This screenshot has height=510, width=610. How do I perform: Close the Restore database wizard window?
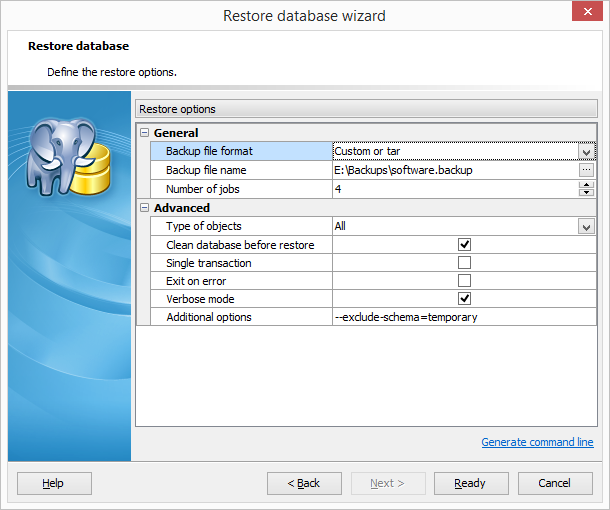point(586,14)
